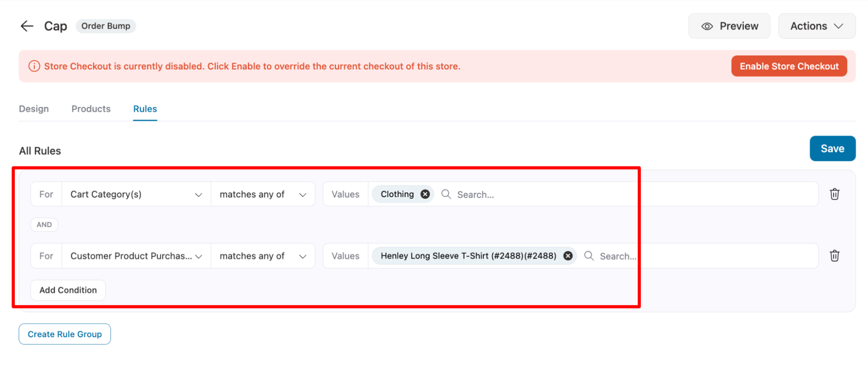Save the rules
This screenshot has width=868, height=389.
pos(832,148)
